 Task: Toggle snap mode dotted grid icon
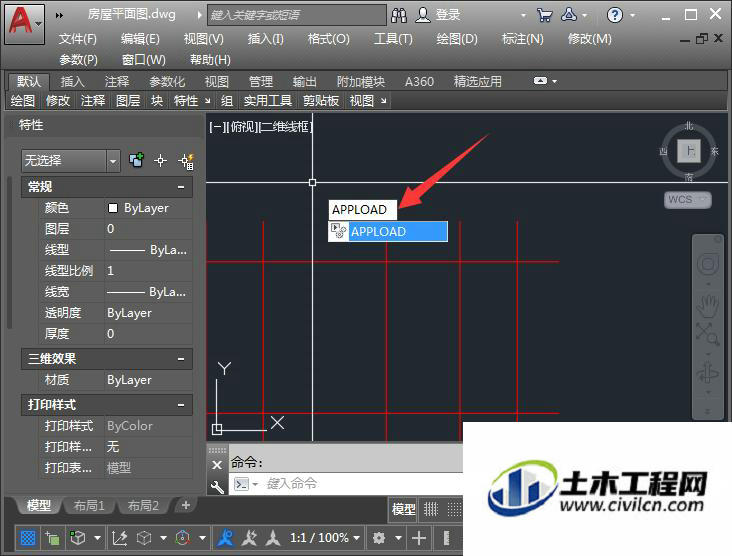click(453, 509)
